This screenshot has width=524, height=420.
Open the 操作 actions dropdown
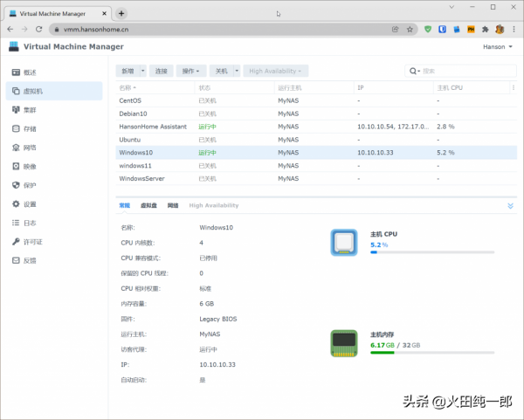click(191, 71)
